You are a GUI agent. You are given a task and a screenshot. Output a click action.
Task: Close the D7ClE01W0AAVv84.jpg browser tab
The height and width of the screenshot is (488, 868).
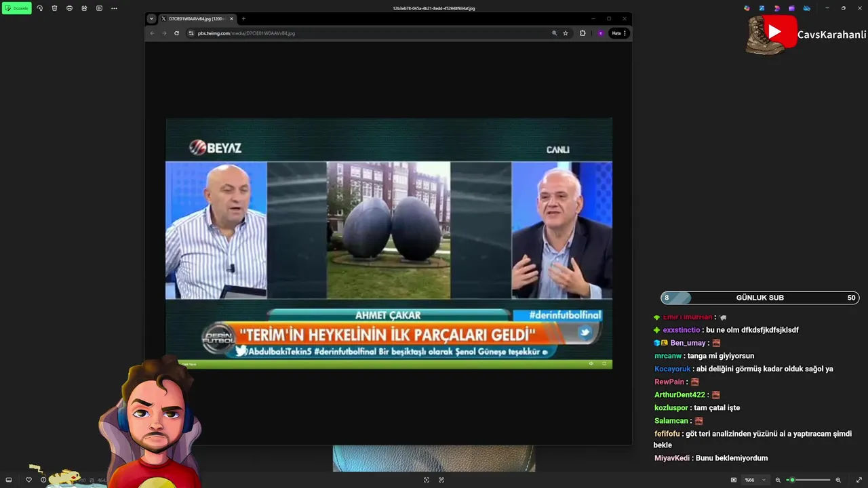[x=231, y=19]
